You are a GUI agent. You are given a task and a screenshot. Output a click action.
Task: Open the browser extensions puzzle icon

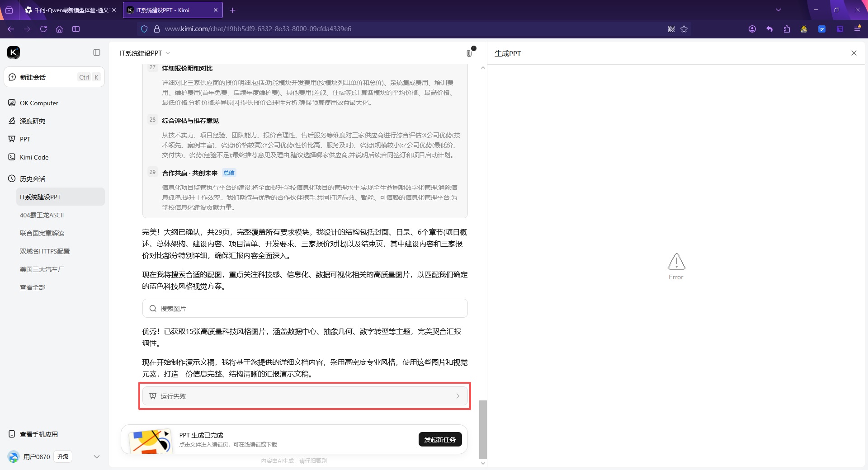pos(787,28)
